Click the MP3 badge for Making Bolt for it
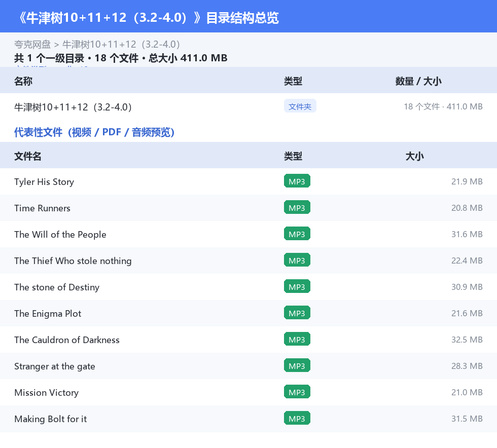497x448 pixels. pos(297,418)
